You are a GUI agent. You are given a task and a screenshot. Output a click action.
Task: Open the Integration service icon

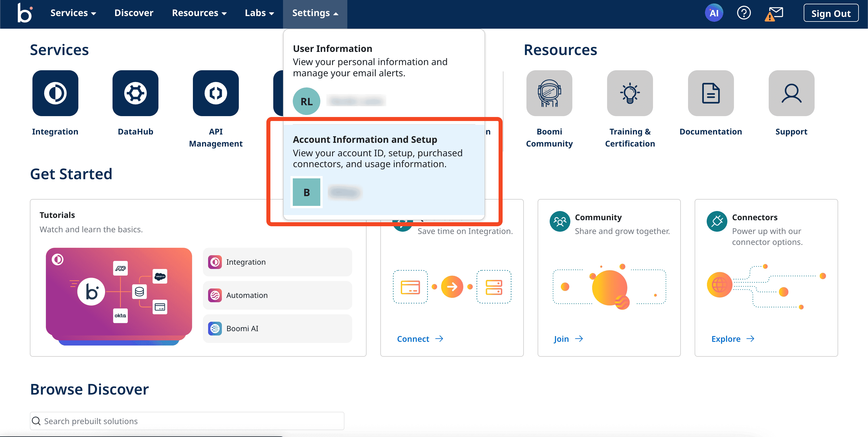(55, 93)
